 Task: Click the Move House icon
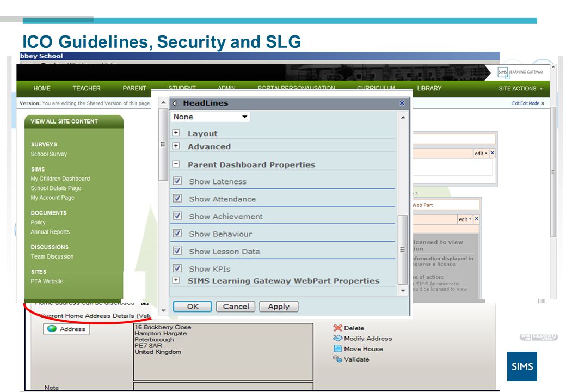point(337,348)
